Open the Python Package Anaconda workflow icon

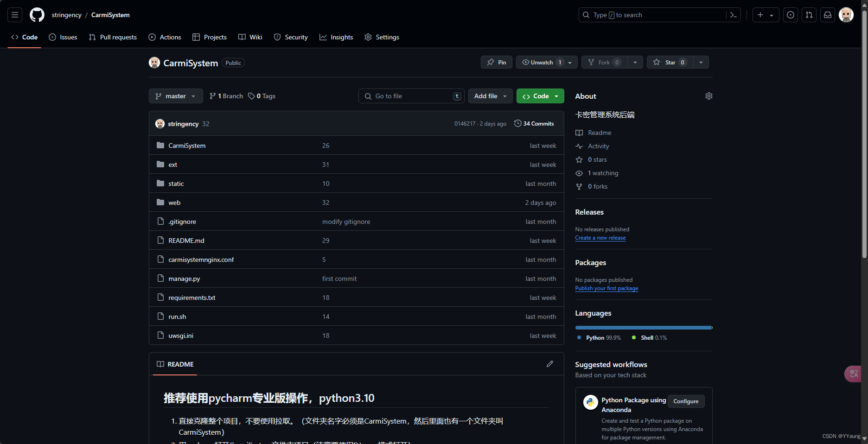(590, 402)
